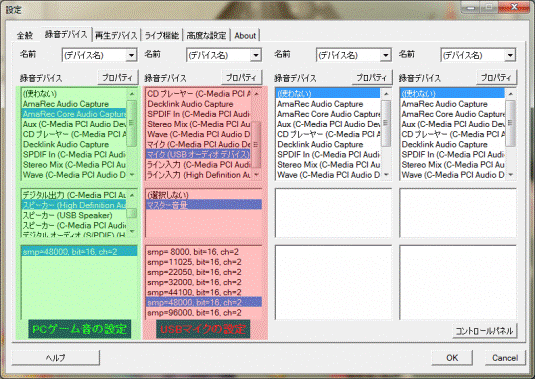Select マイク (USBオーディオデバイス) in pink list
535x379 pixels.
[x=199, y=155]
